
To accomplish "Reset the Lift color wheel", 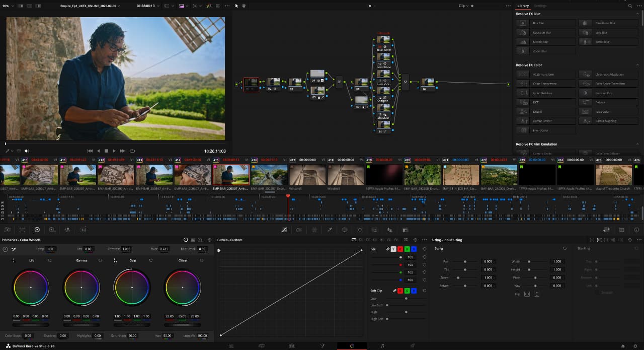I will (49, 260).
